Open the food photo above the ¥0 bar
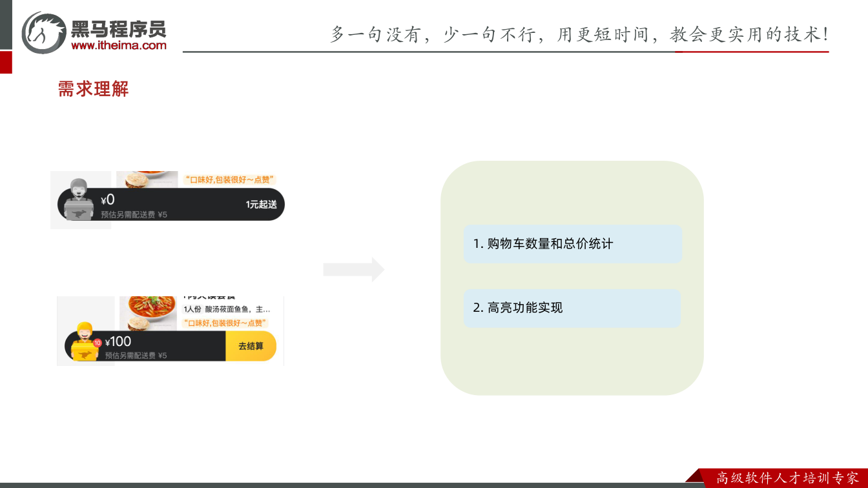Viewport: 868px width, 488px height. pos(147,179)
